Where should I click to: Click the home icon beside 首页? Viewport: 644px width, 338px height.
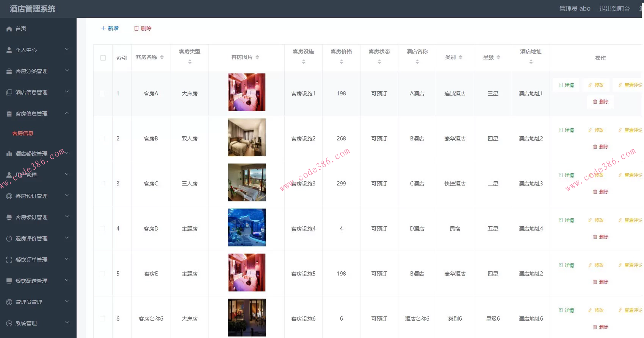coord(9,29)
